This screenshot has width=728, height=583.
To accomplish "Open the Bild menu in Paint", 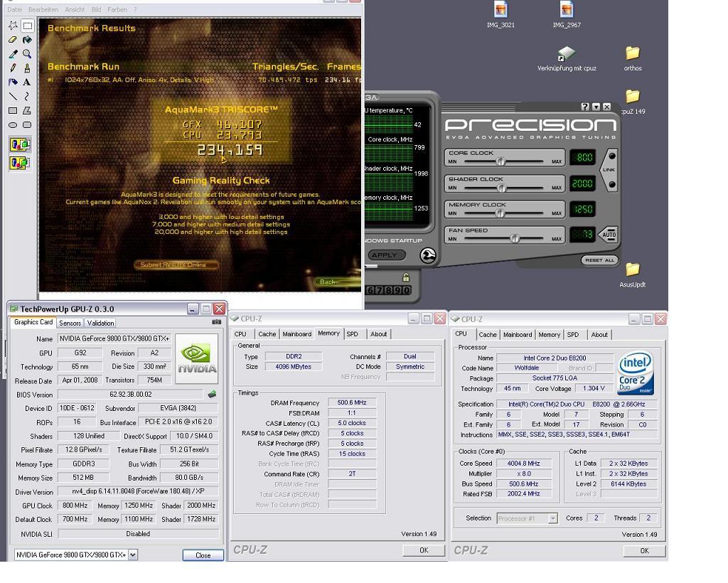I will pyautogui.click(x=96, y=9).
